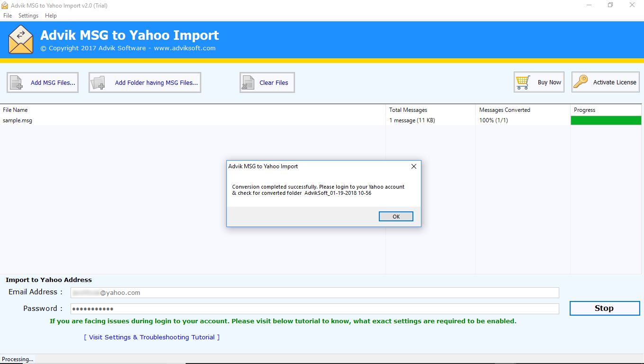Click the key icon for license activation
Screen dimensions: 644x364
[x=581, y=82]
